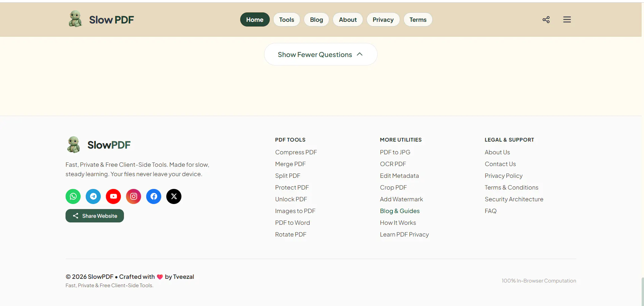Go to the Home nav tab
The width and height of the screenshot is (644, 306).
pyautogui.click(x=255, y=19)
